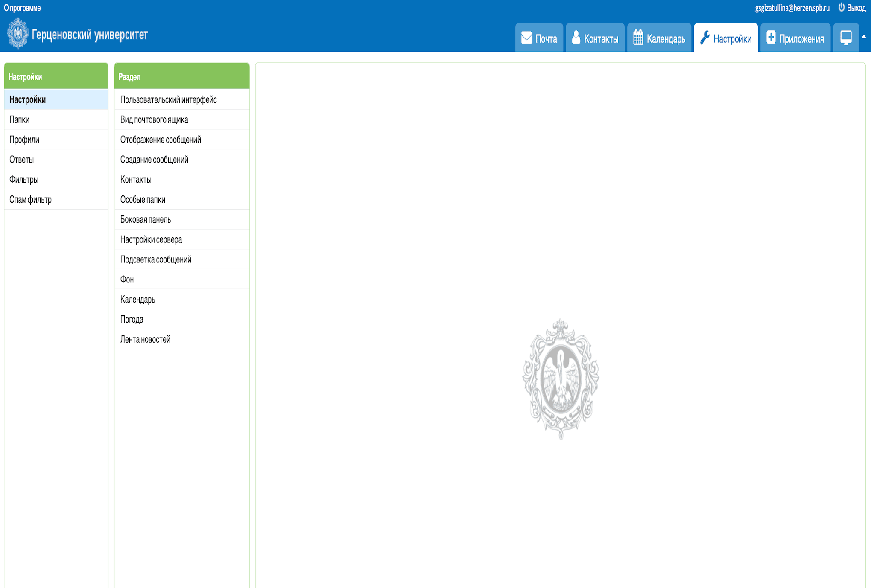Click the power icon next to Выход
Image resolution: width=871 pixels, height=588 pixels.
pos(841,7)
